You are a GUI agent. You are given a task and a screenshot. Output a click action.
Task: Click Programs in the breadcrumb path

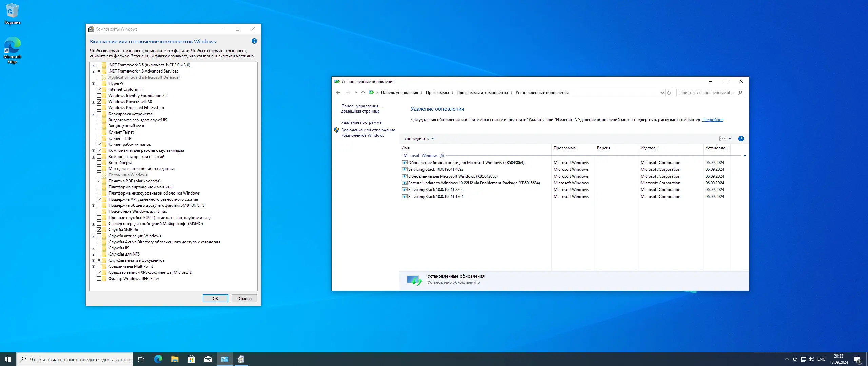[x=437, y=93]
